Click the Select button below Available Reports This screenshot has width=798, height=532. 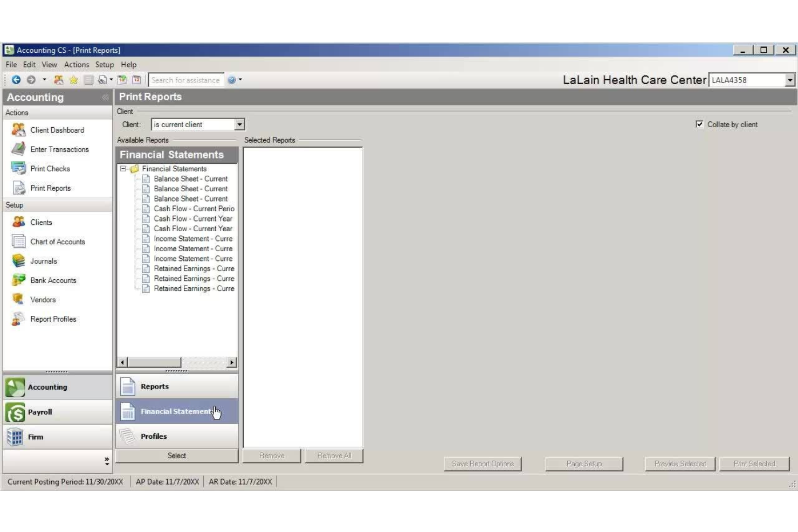coord(177,455)
